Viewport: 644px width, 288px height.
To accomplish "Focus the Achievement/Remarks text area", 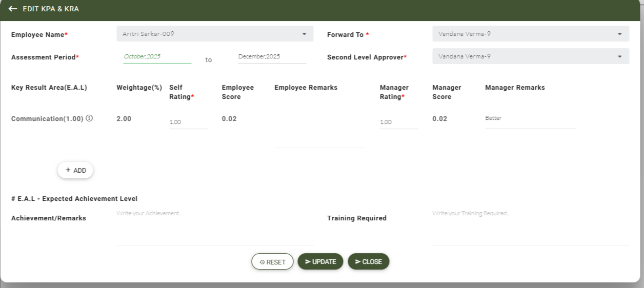I will tap(215, 226).
